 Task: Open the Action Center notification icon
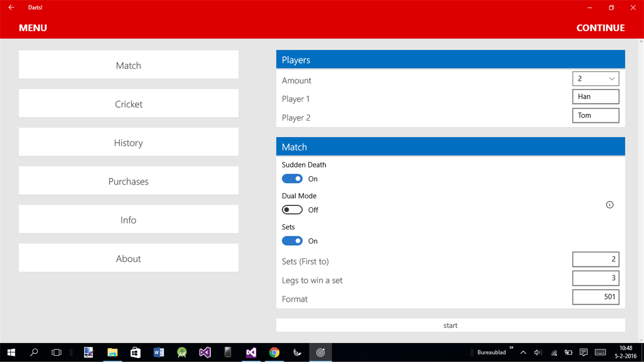point(583,353)
